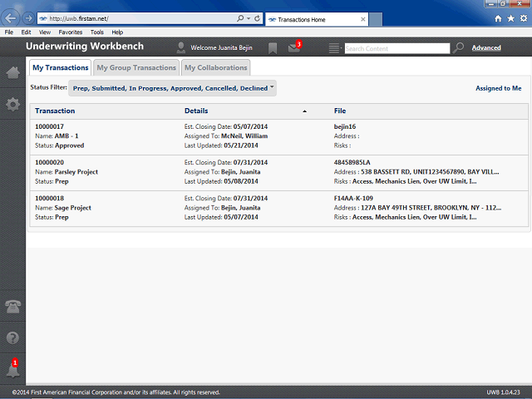Click the telephone contact icon in sidebar
Screen dimensions: 532x399
[x=12, y=307]
